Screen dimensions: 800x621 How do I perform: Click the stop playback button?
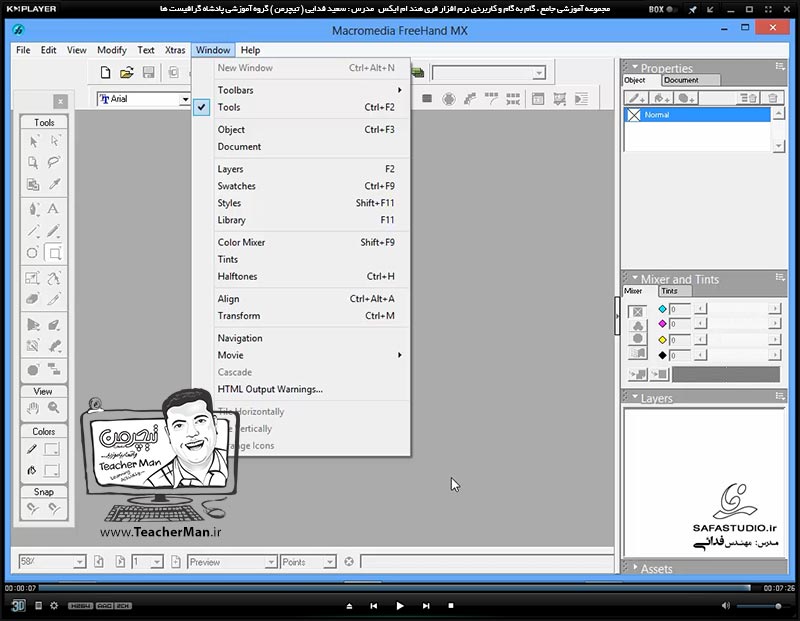tap(451, 606)
